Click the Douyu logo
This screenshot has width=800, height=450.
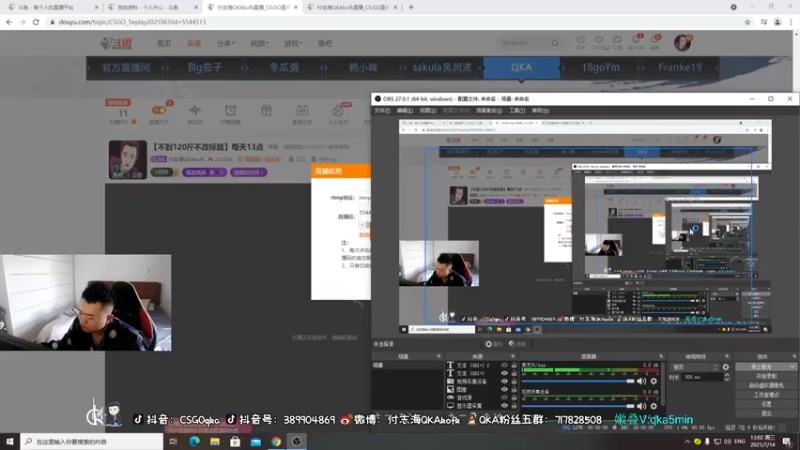click(x=116, y=43)
